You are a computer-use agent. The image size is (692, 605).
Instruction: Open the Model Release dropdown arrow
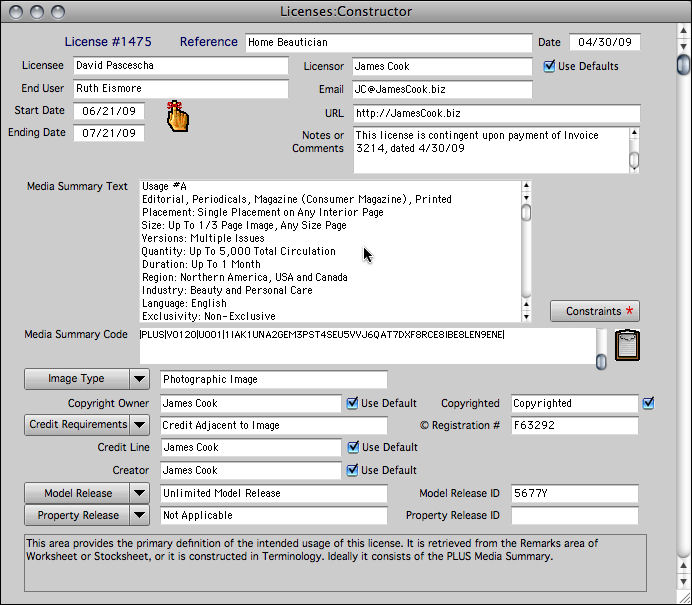click(x=139, y=494)
